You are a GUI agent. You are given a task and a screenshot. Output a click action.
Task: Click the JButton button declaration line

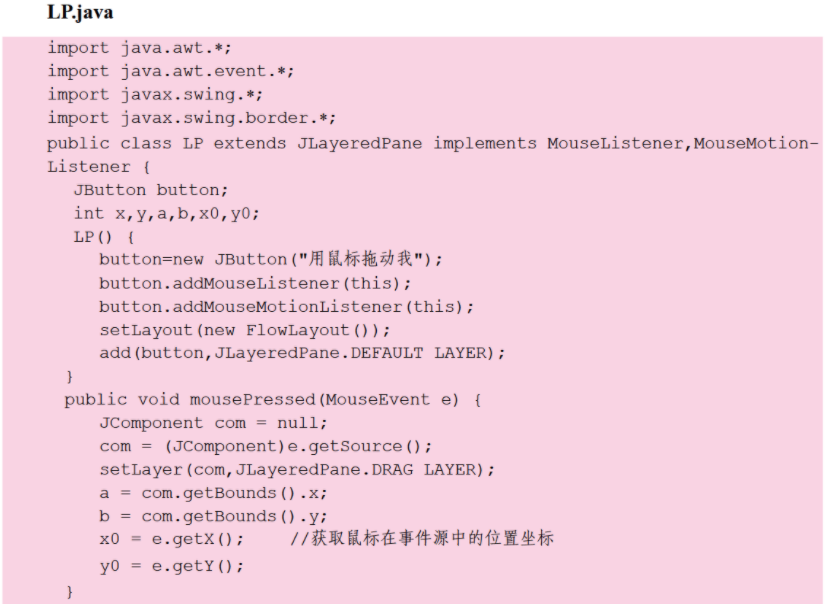click(151, 189)
